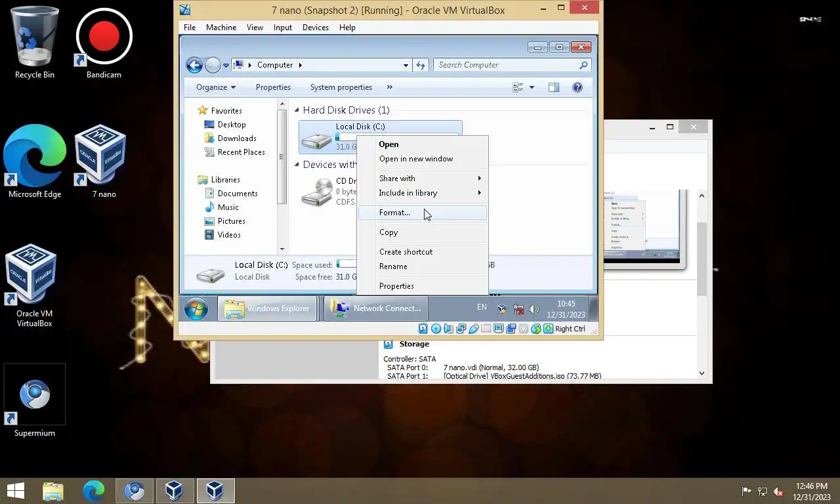Click the guest volume speaker icon

534,308
